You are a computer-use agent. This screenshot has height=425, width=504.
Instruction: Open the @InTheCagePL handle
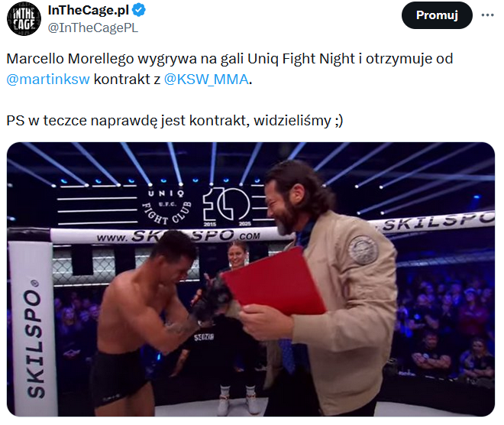93,28
